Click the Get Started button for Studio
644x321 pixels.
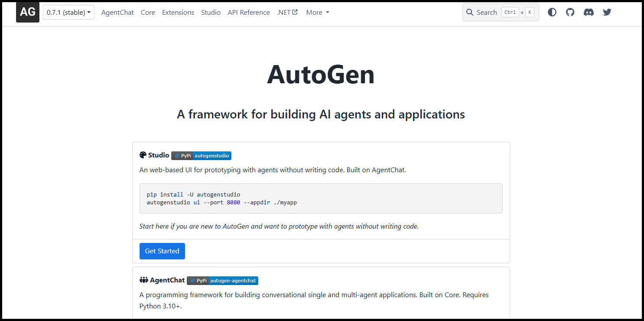[162, 251]
